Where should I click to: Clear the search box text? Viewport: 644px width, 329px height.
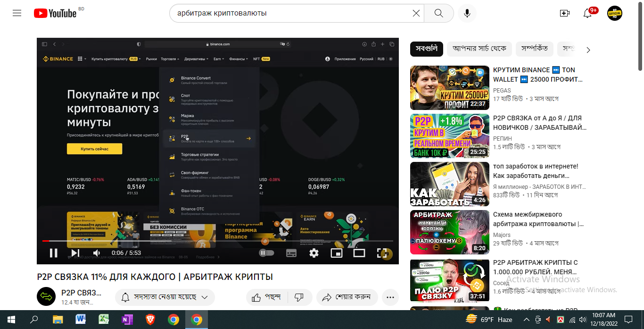[416, 13]
